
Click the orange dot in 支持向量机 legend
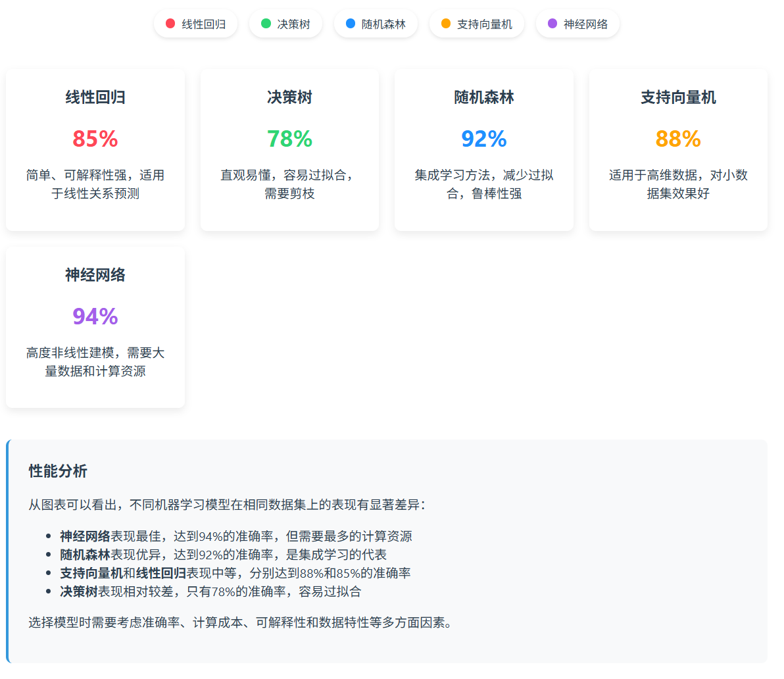[446, 24]
